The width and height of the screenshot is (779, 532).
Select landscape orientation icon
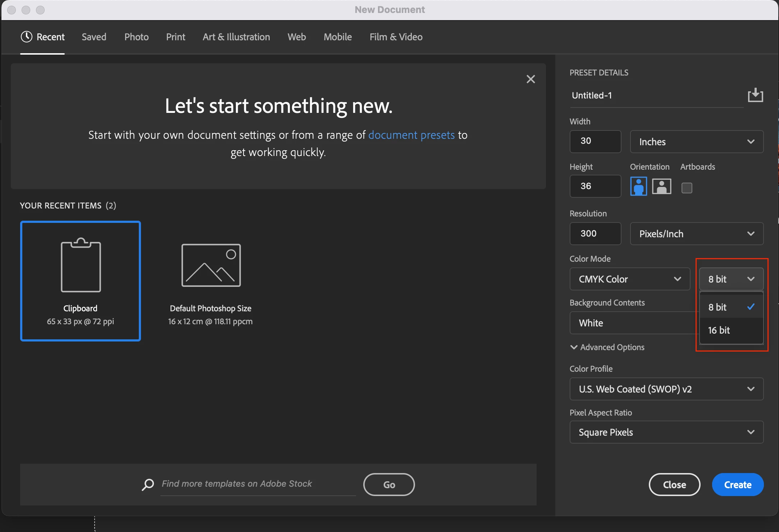(661, 186)
